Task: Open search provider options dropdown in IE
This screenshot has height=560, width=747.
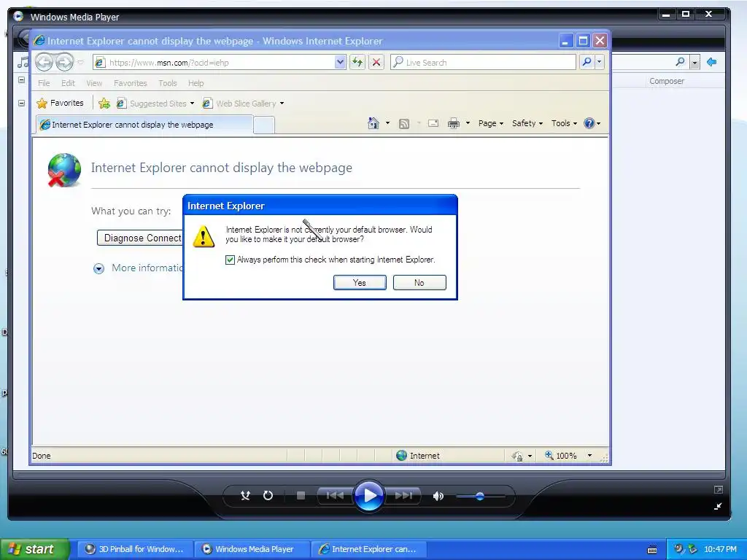Action: (600, 62)
